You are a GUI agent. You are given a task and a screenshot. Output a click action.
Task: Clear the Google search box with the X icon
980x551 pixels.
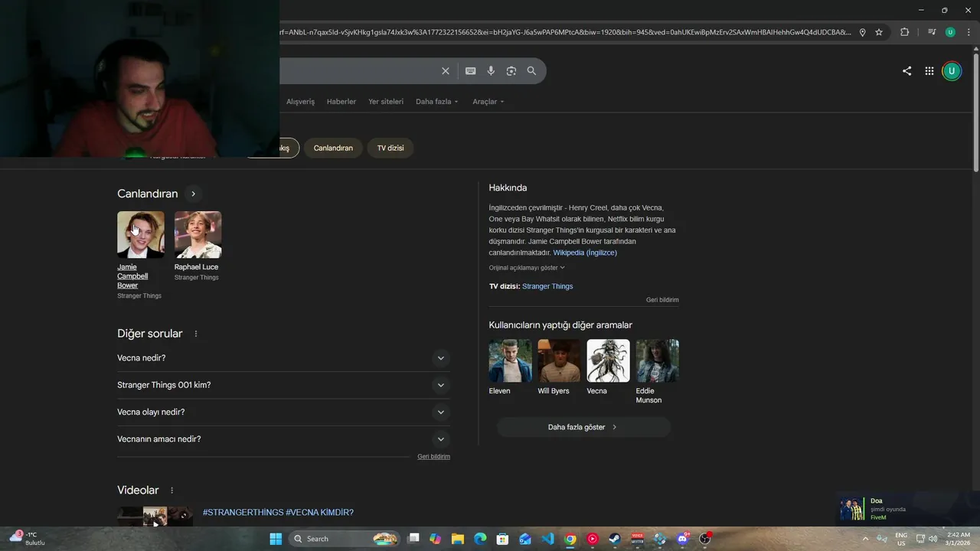click(446, 71)
